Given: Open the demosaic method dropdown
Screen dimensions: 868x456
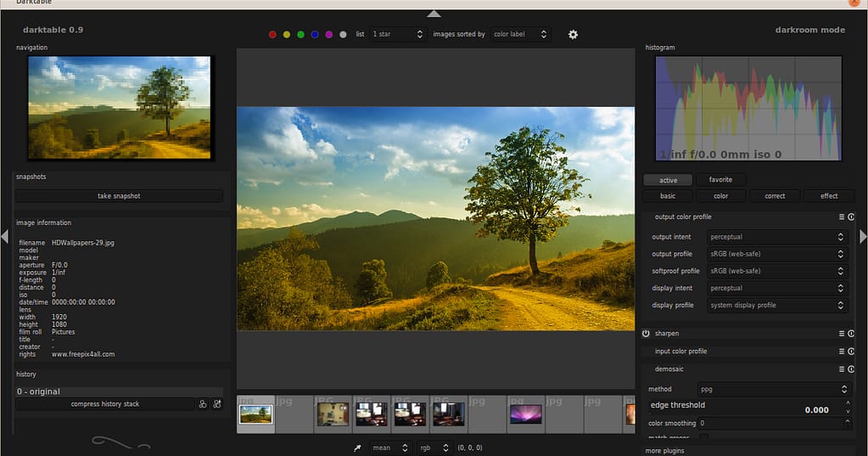Looking at the screenshot, I should pos(772,389).
